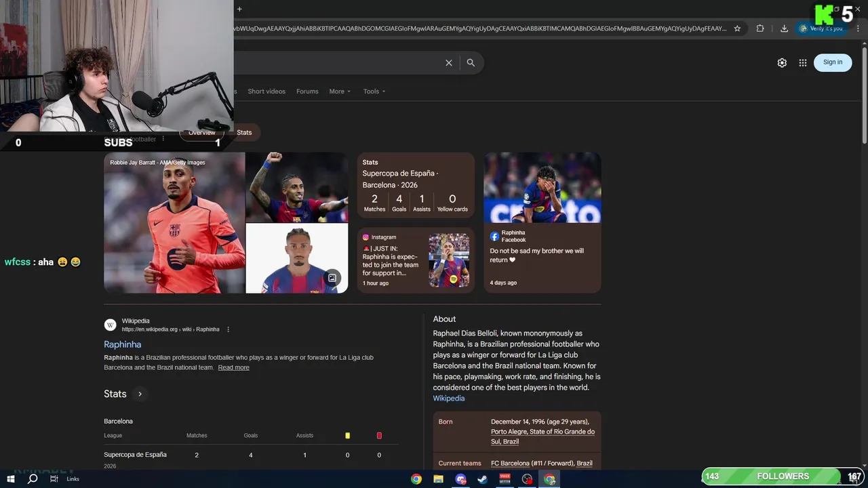This screenshot has height=488, width=868.
Task: Select the Overview chip
Action: (x=202, y=133)
